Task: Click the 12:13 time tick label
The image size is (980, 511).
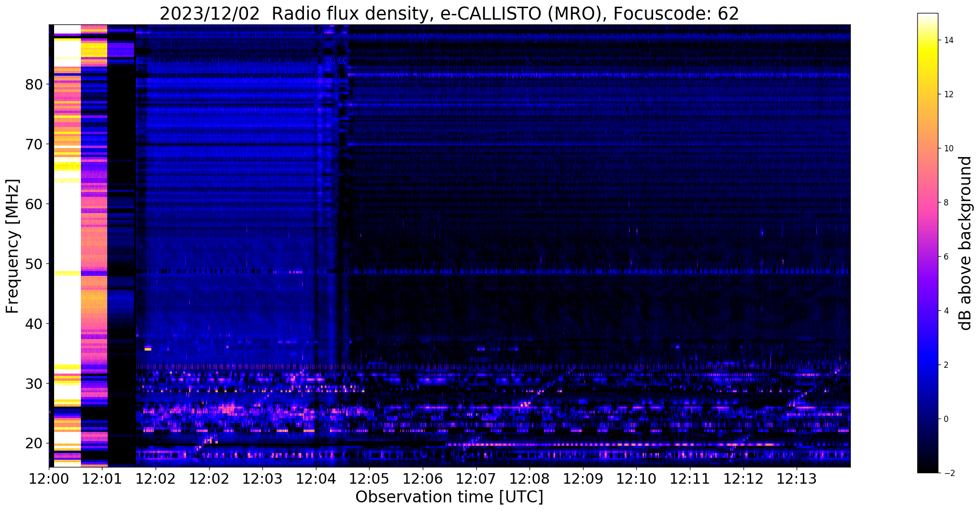Action: pos(796,478)
